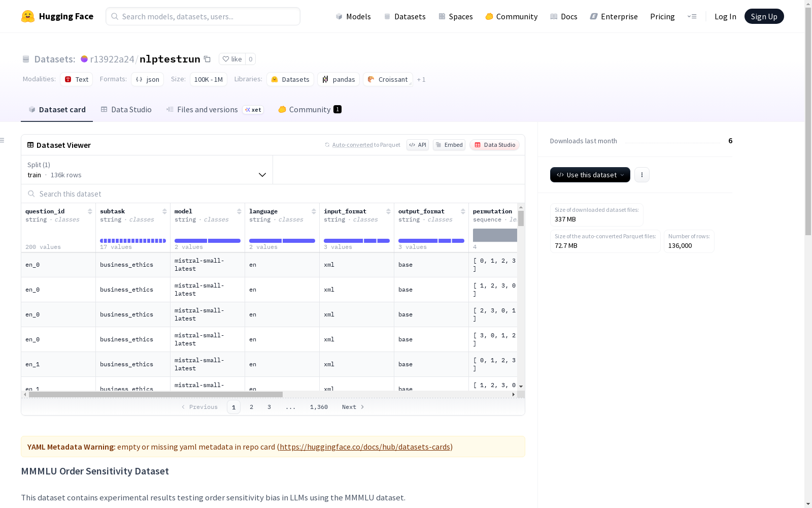Go to page 2 of the dataset
The image size is (812, 508).
(251, 407)
